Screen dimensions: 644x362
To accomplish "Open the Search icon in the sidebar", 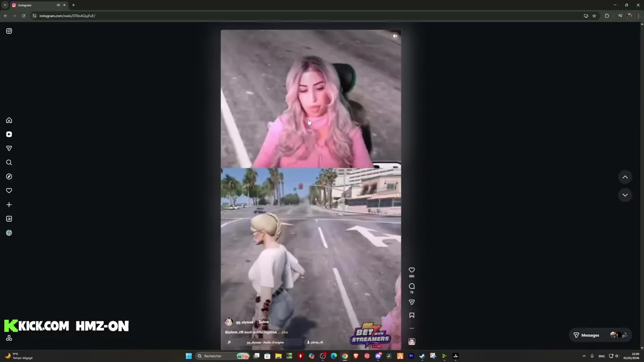I will pyautogui.click(x=9, y=162).
